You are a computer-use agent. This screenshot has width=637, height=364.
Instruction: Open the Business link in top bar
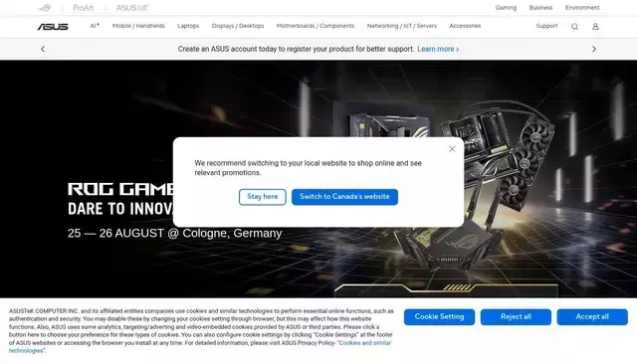point(540,7)
